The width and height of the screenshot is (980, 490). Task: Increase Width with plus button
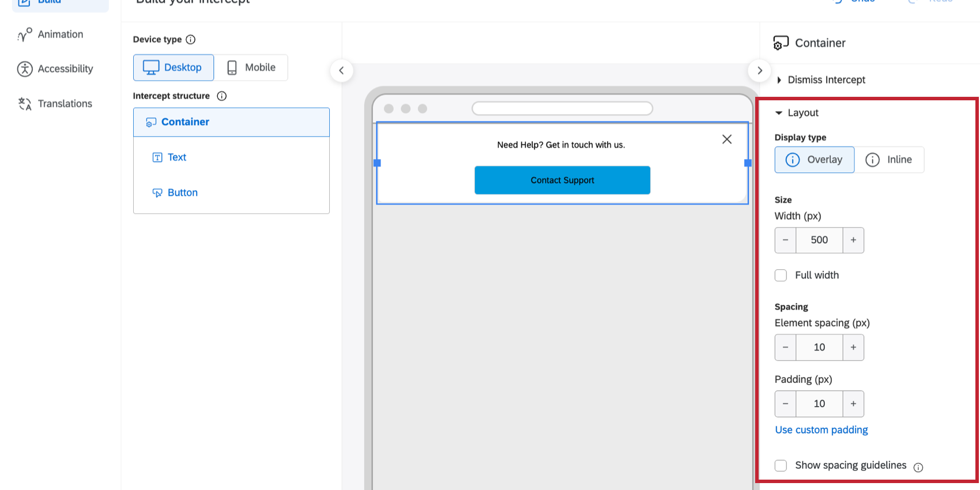(853, 240)
